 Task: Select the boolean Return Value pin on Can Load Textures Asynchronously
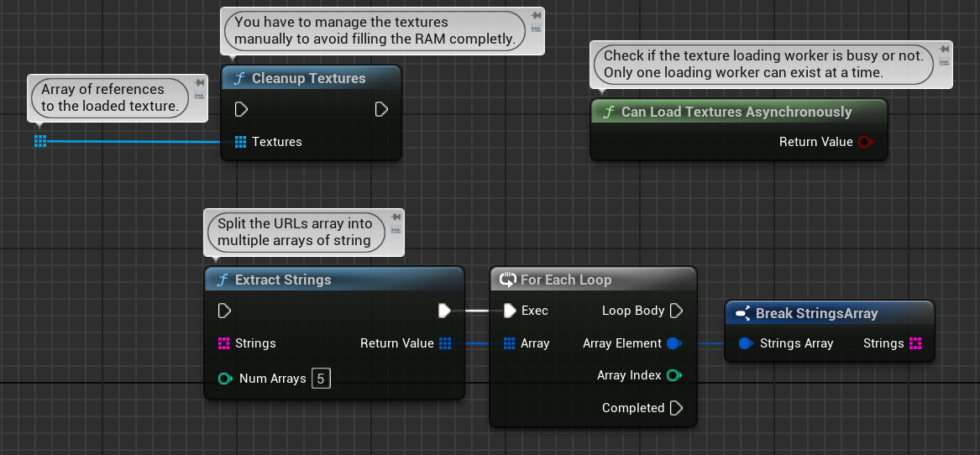click(865, 142)
